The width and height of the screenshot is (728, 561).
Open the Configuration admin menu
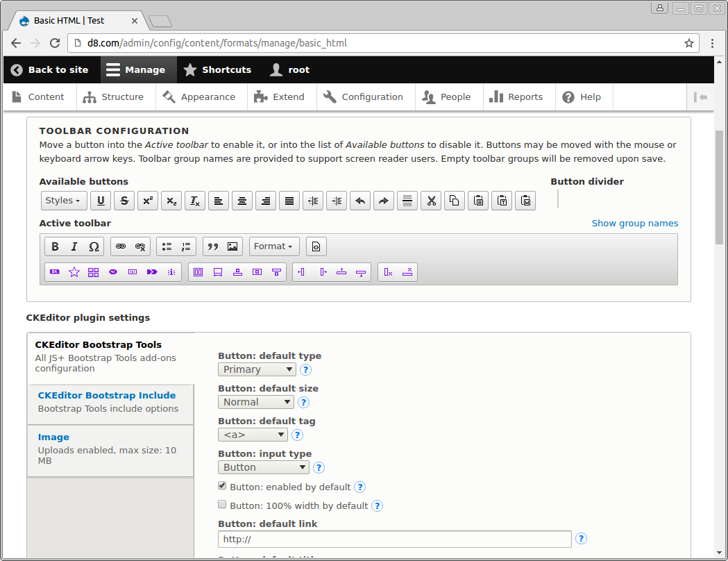[x=365, y=97]
